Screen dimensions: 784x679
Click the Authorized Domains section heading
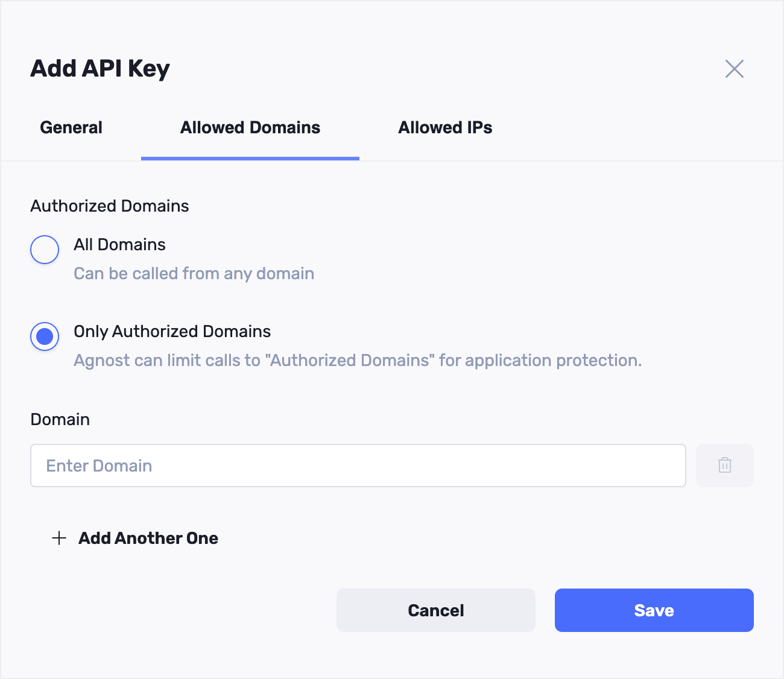pos(110,206)
